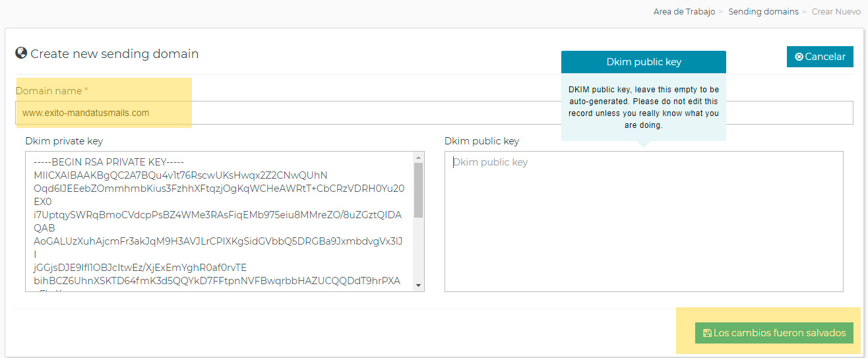The height and width of the screenshot is (358, 868).
Task: Click the up arrow of private key scrollbar
Action: (x=418, y=157)
